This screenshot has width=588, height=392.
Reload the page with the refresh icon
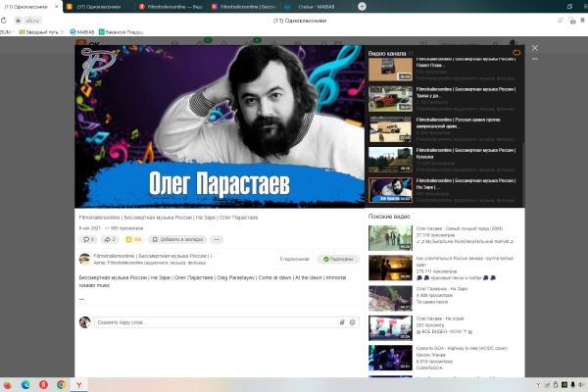pyautogui.click(x=4, y=21)
